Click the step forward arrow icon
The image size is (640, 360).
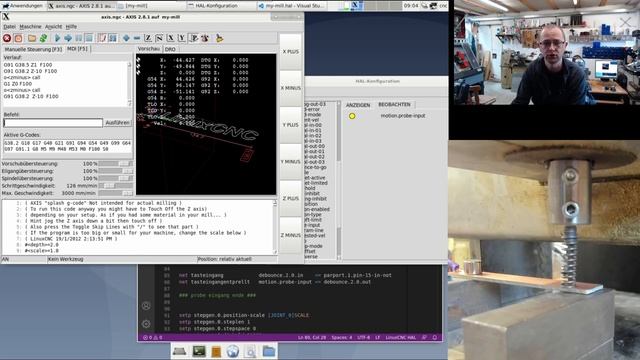tap(68, 38)
